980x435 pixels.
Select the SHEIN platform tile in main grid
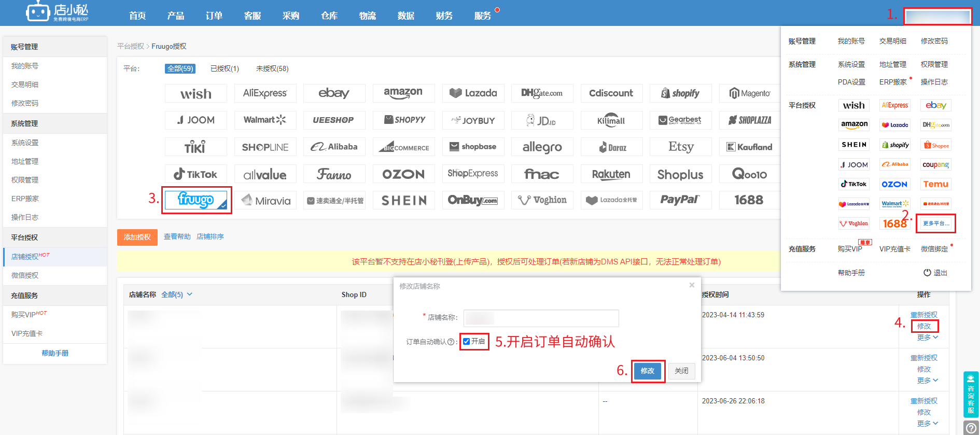[x=403, y=200]
